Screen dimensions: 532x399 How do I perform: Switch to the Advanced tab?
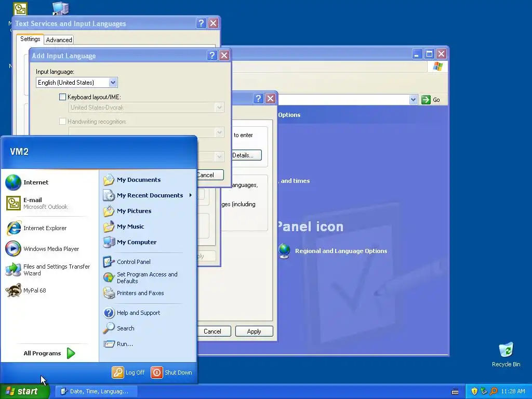coord(59,39)
